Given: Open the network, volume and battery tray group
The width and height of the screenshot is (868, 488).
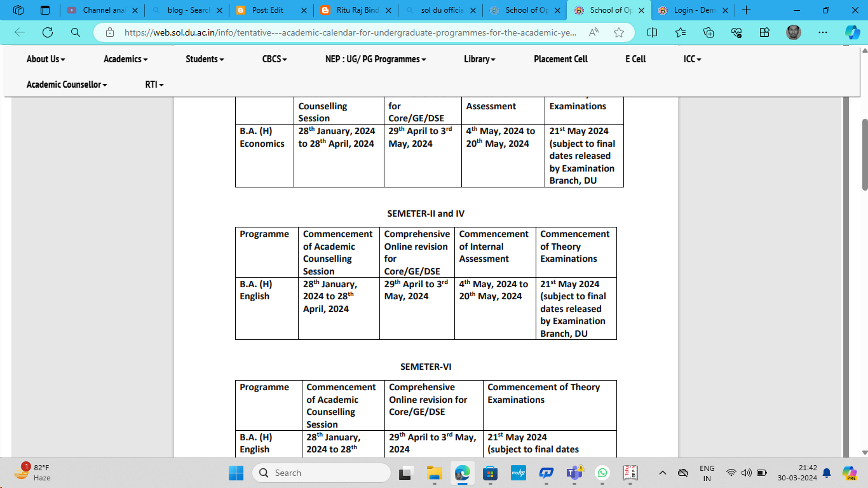Looking at the screenshot, I should tap(746, 473).
